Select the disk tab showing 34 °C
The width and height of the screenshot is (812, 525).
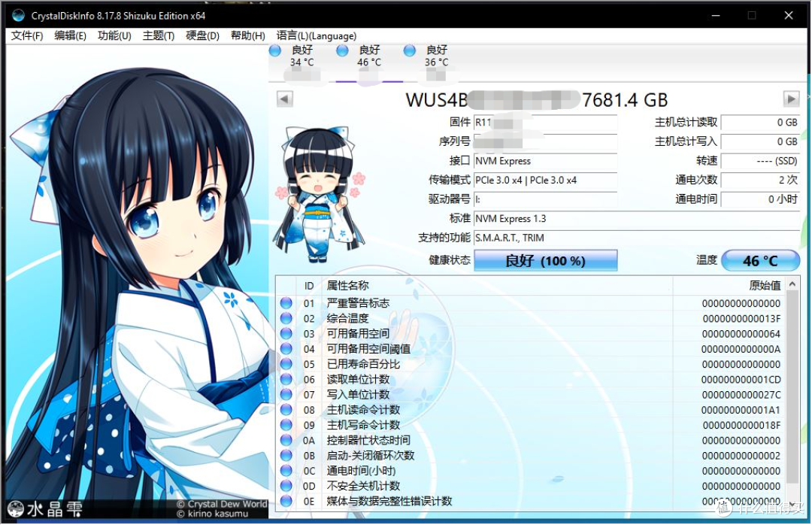(x=301, y=62)
